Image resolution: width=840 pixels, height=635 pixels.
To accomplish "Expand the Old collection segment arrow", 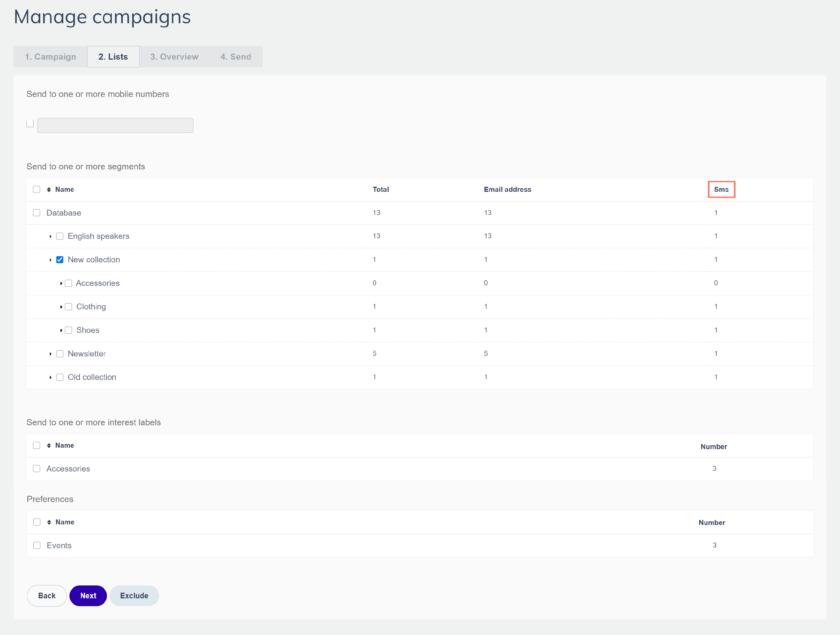I will pyautogui.click(x=50, y=378).
